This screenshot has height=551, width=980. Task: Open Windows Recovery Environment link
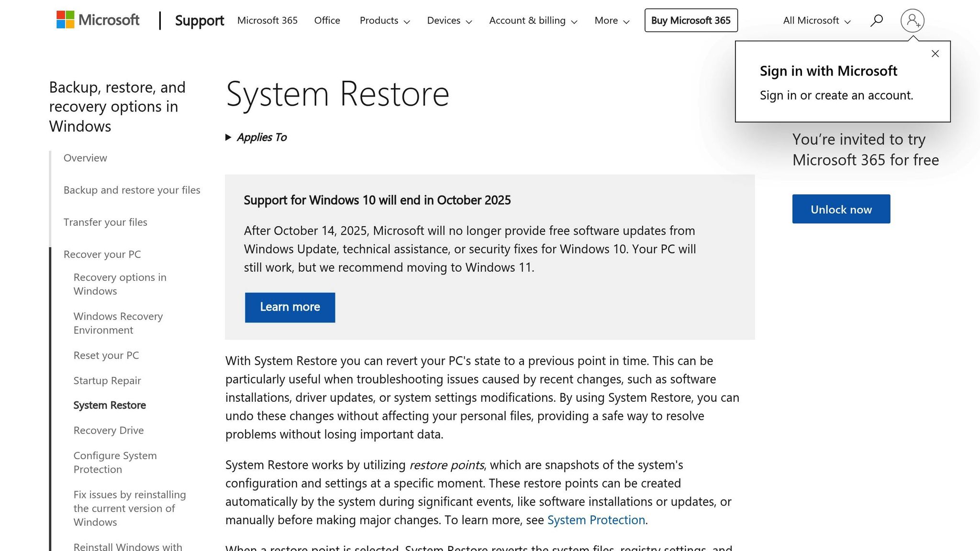(118, 323)
